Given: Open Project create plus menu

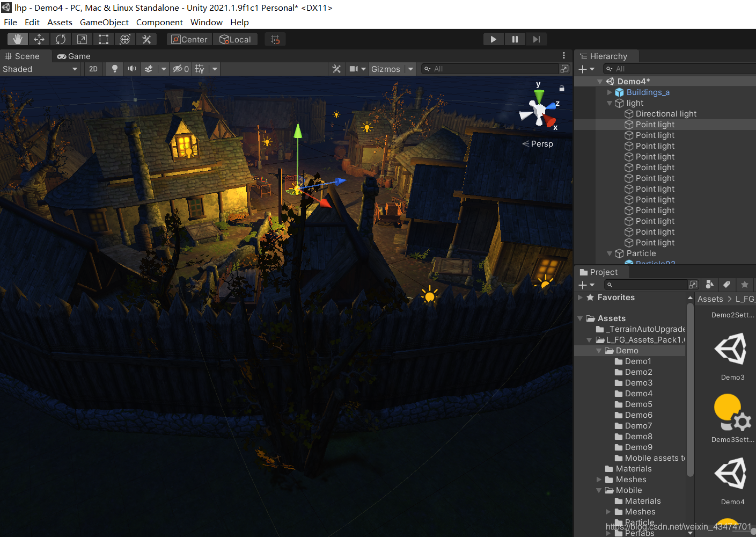Looking at the screenshot, I should pos(587,285).
